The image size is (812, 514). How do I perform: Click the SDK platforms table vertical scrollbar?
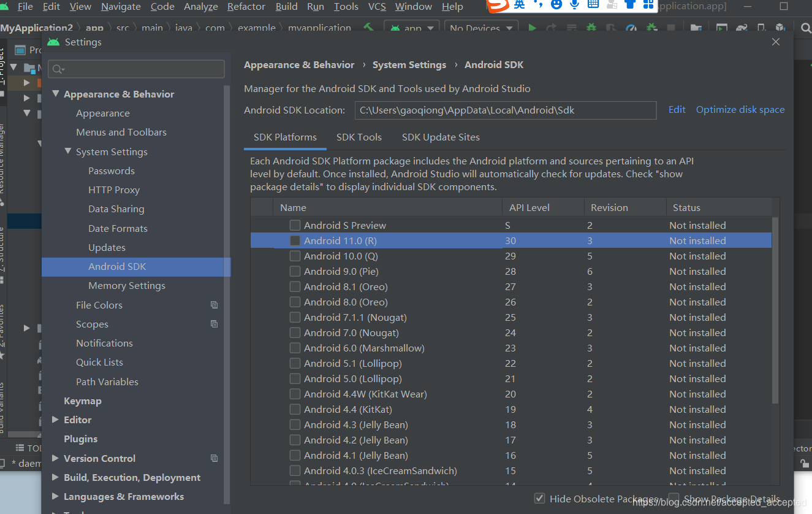coord(775,310)
